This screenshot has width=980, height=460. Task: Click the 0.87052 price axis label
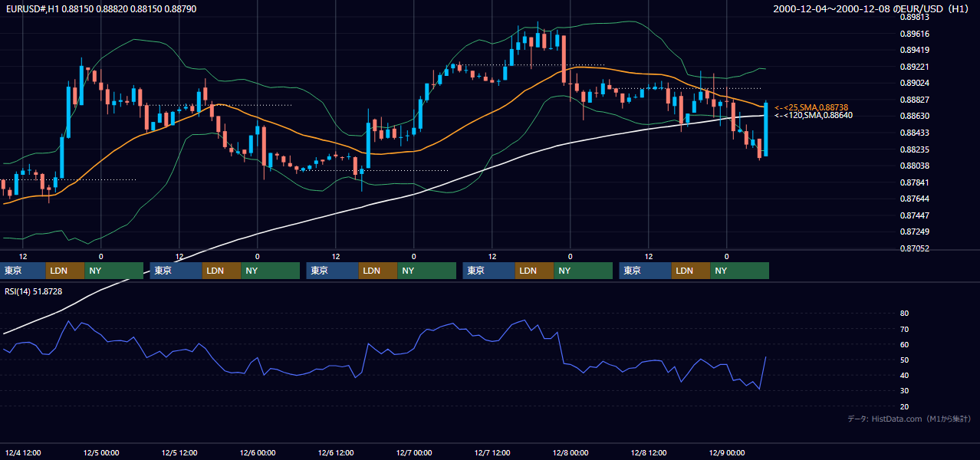coord(914,248)
